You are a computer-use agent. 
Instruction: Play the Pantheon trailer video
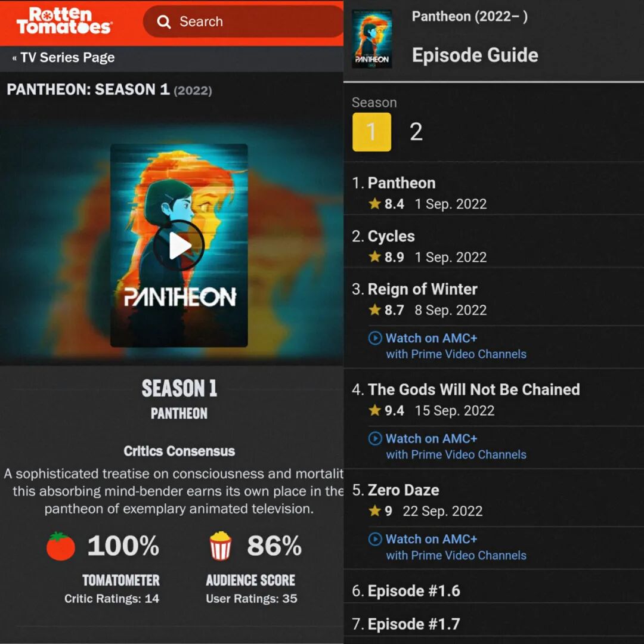click(x=179, y=246)
